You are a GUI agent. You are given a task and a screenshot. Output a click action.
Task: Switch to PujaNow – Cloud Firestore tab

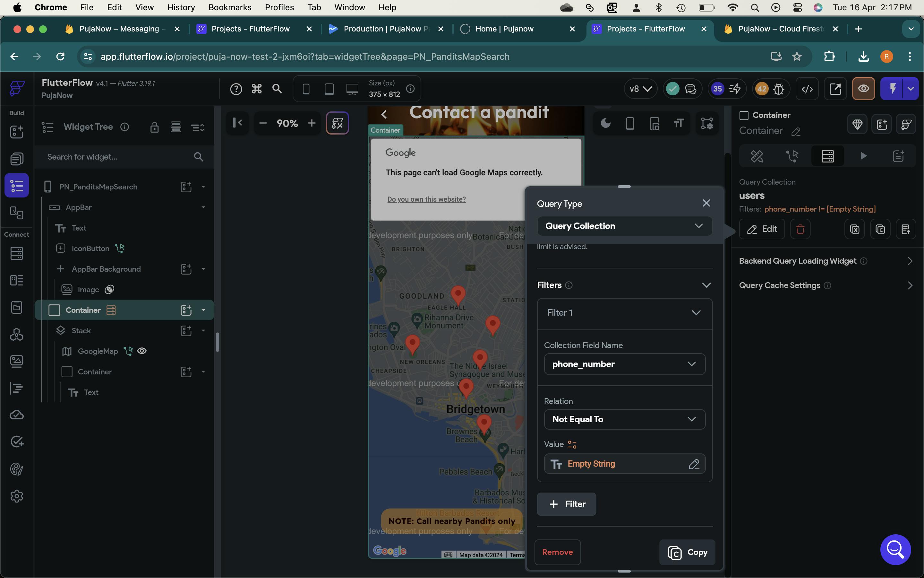click(781, 29)
